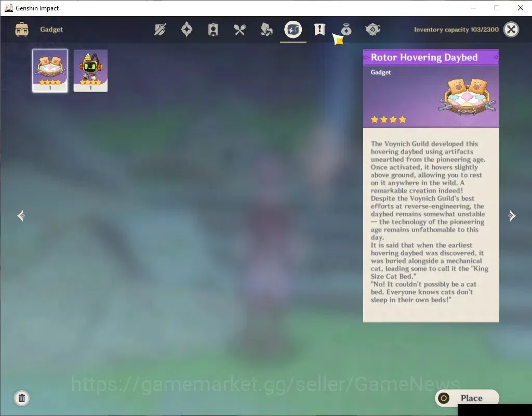Select the Rotor Hovering Daybed item
This screenshot has width=532, height=416.
50,71
